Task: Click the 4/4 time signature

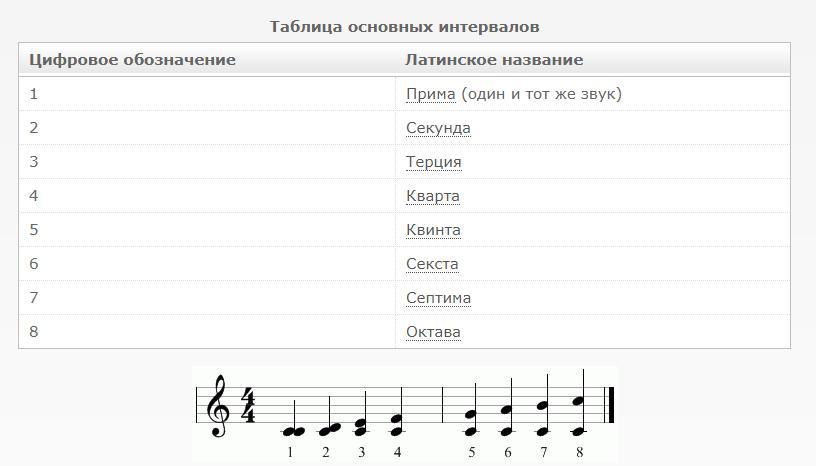Action: (x=248, y=406)
